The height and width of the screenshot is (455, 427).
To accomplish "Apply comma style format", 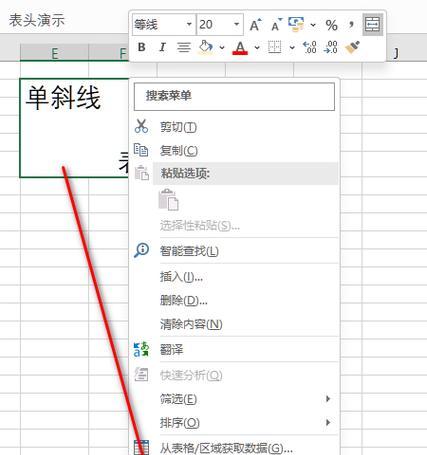I will pyautogui.click(x=351, y=24).
